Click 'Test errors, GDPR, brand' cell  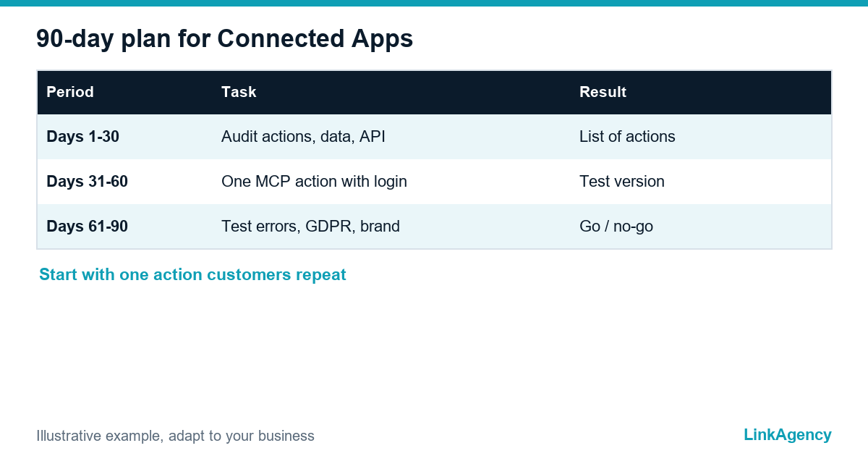point(310,227)
